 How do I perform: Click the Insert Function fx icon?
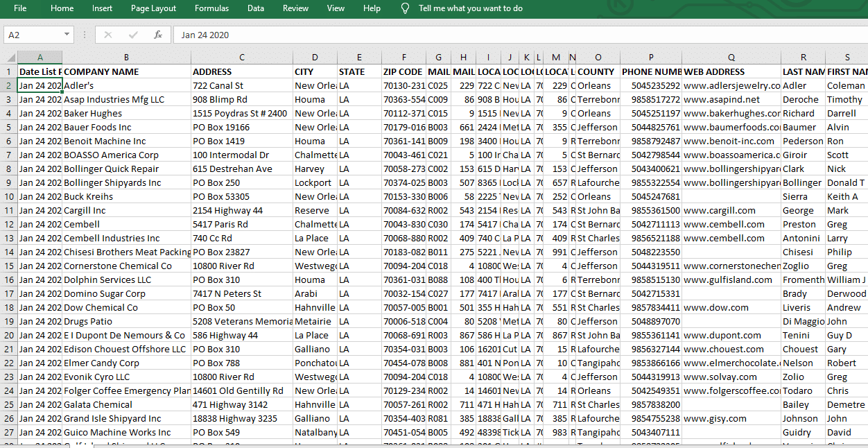158,35
